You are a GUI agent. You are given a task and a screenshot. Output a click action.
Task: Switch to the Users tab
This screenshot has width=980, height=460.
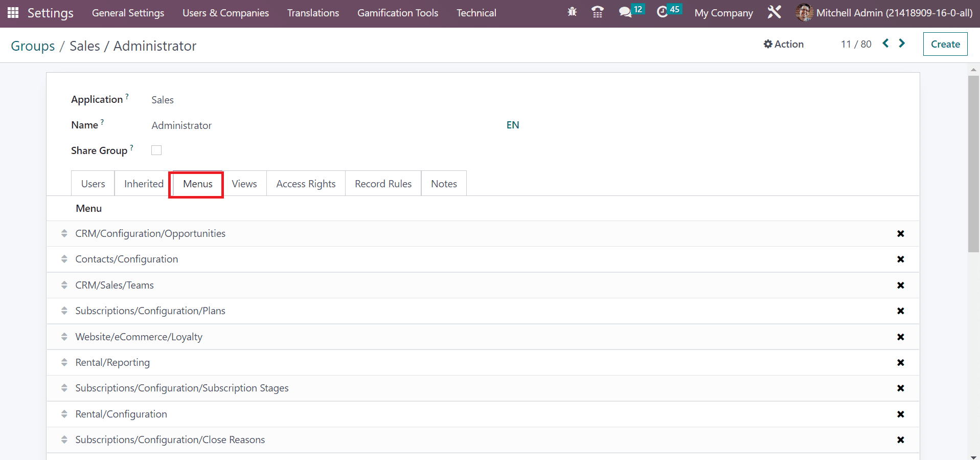[x=93, y=184]
